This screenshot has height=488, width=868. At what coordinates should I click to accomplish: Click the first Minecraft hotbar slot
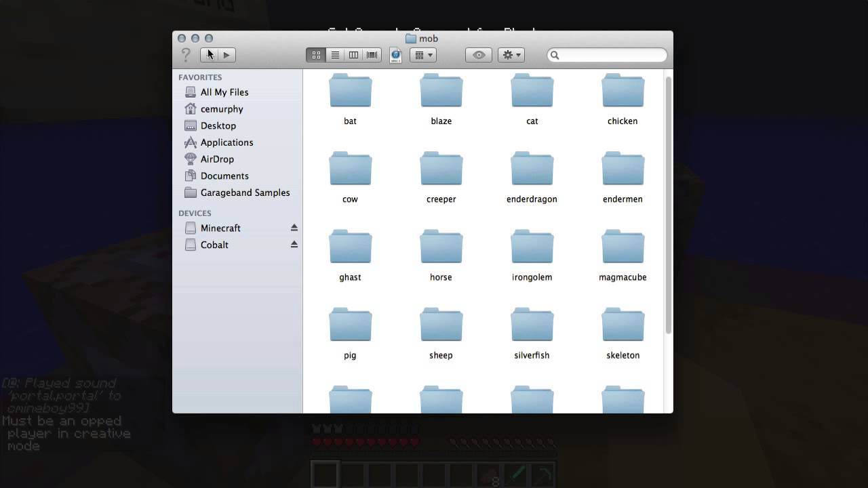pyautogui.click(x=325, y=475)
